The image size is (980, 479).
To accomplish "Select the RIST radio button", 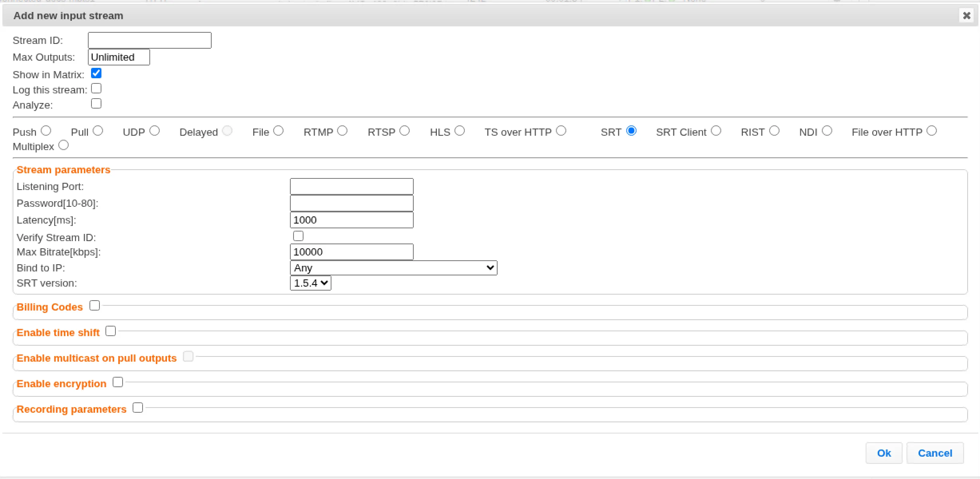I will 774,131.
